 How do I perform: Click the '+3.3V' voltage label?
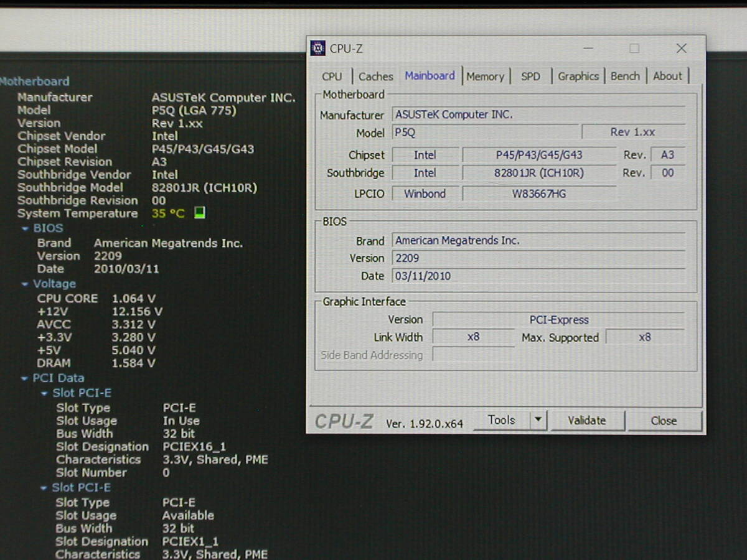[54, 338]
